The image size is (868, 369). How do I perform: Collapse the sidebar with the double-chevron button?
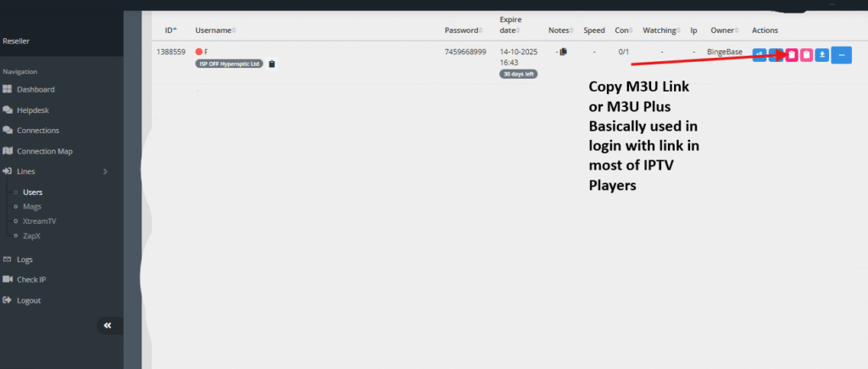click(x=108, y=326)
